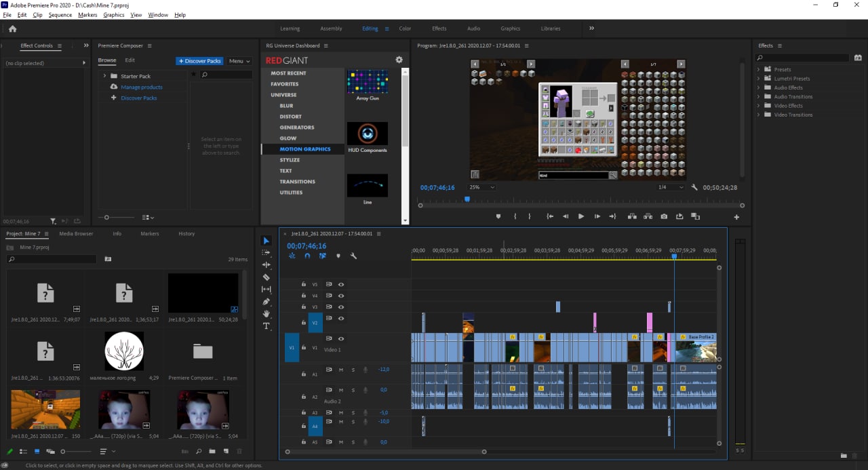868x470 pixels.
Task: Select the Track Select Forward tool
Action: [267, 253]
